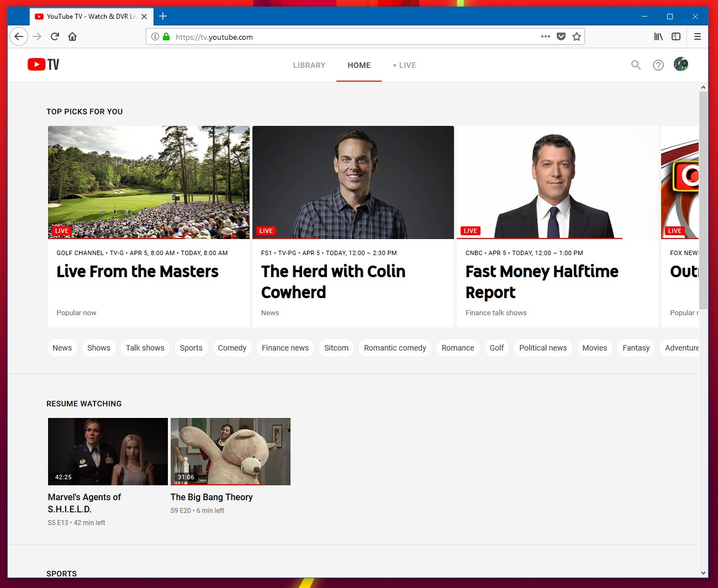The height and width of the screenshot is (588, 718).
Task: Open search with the magnifier icon
Action: (636, 65)
